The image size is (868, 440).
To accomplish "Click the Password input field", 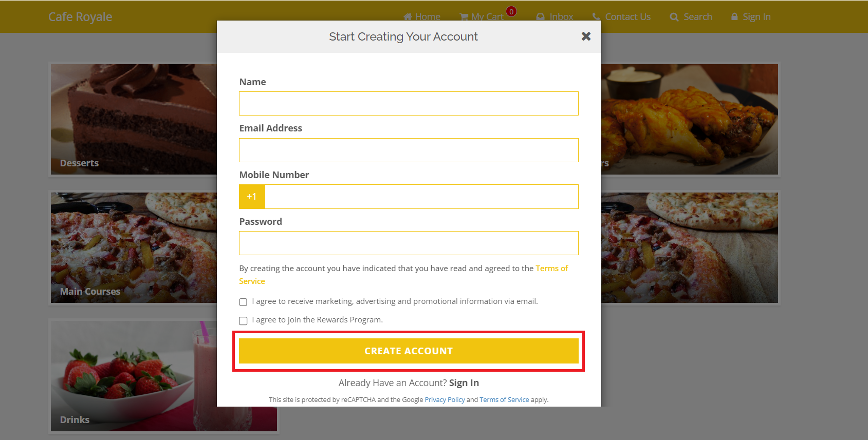I will (409, 243).
